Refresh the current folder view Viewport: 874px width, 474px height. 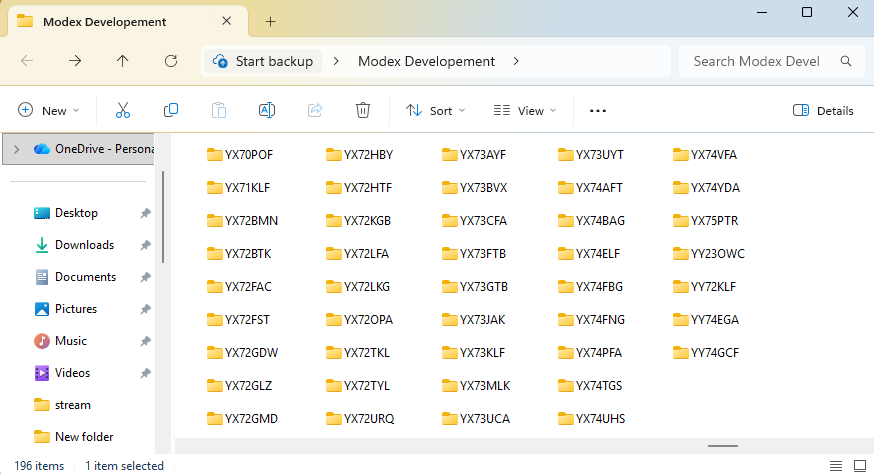click(171, 61)
